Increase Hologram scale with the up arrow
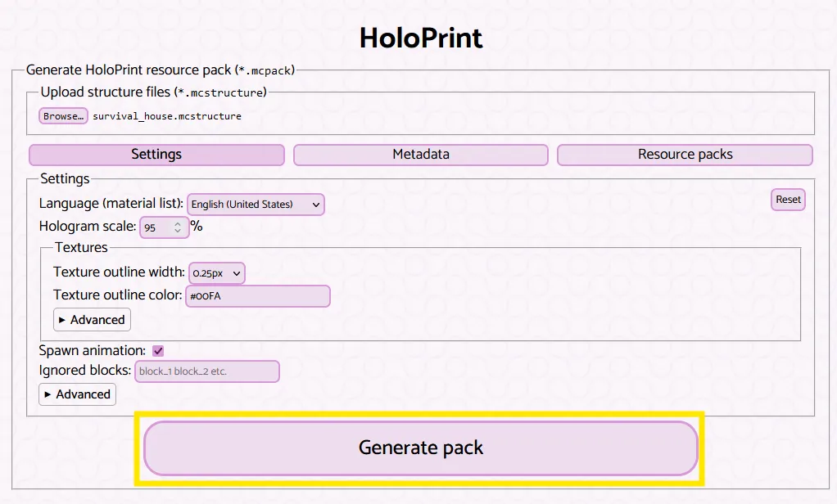The height and width of the screenshot is (504, 837). pos(178,223)
